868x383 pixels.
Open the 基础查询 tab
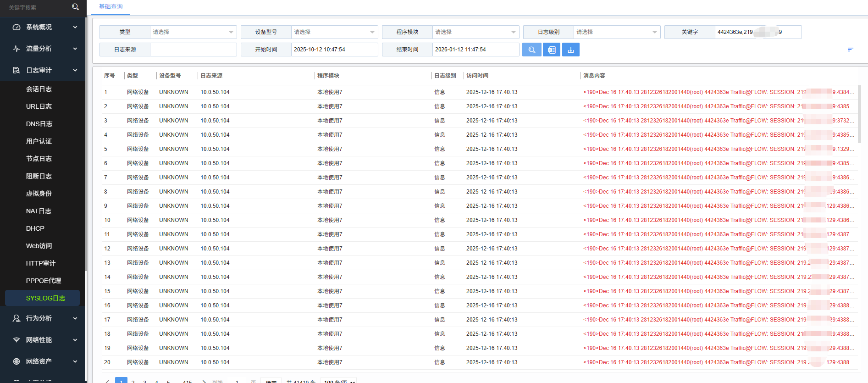pyautogui.click(x=111, y=7)
